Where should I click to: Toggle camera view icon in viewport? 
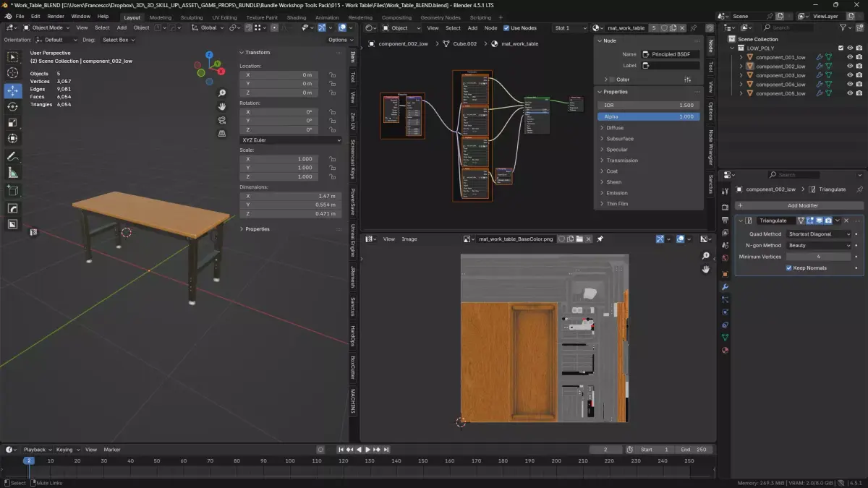click(x=222, y=120)
